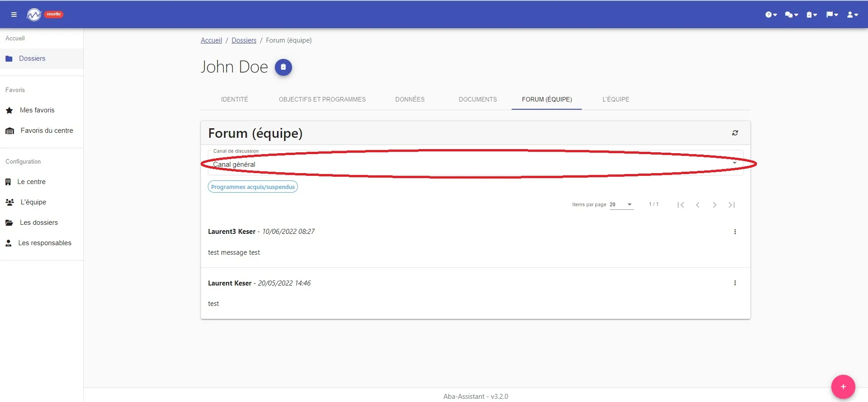
Task: Switch to the DOCUMENTS tab
Action: point(478,99)
